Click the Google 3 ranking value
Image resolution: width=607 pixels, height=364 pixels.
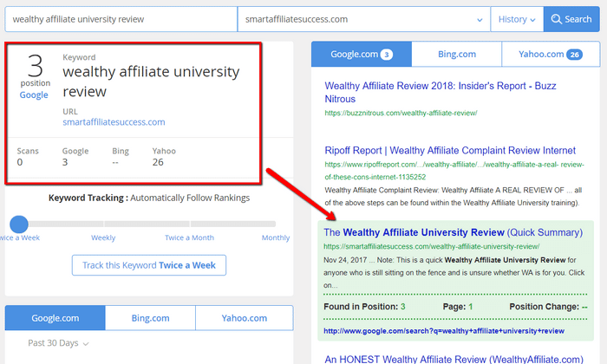point(65,162)
